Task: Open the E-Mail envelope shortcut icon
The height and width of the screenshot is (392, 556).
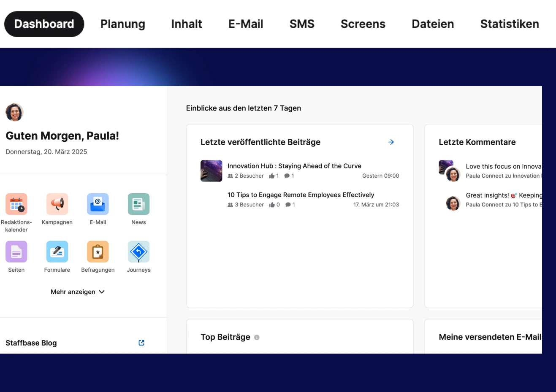Action: pyautogui.click(x=98, y=204)
